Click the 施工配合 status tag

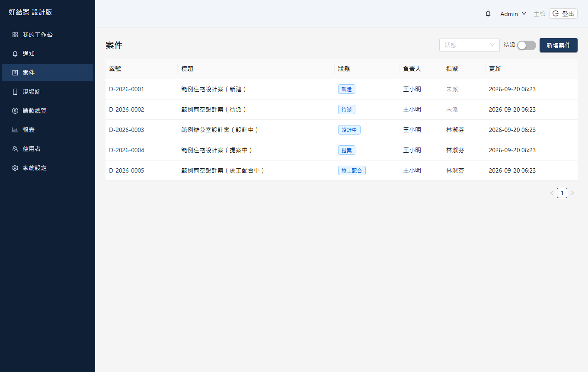352,170
